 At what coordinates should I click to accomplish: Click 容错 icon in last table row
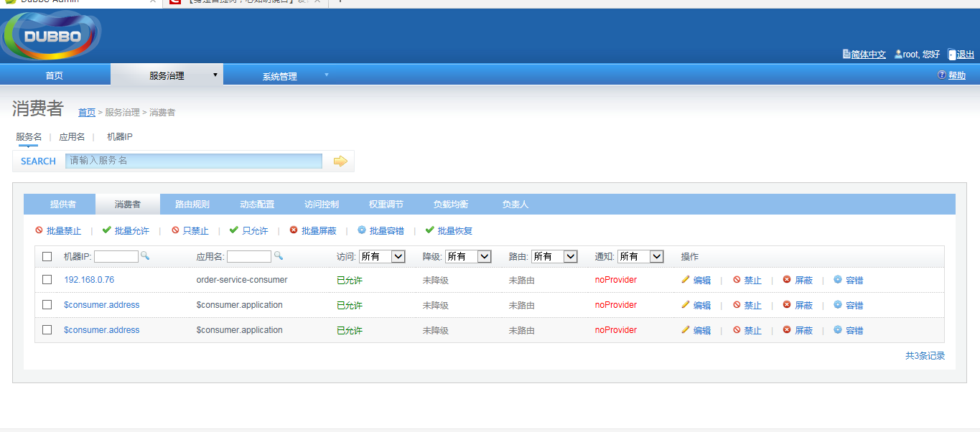(x=838, y=330)
